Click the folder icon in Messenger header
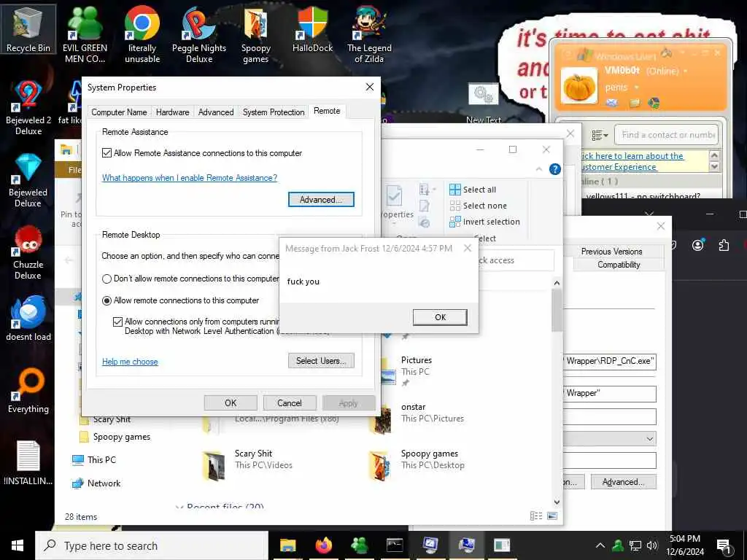This screenshot has height=560, width=747. click(x=635, y=102)
